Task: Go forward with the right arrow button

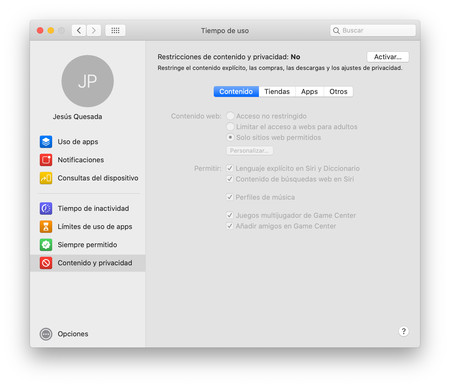Action: pyautogui.click(x=94, y=31)
